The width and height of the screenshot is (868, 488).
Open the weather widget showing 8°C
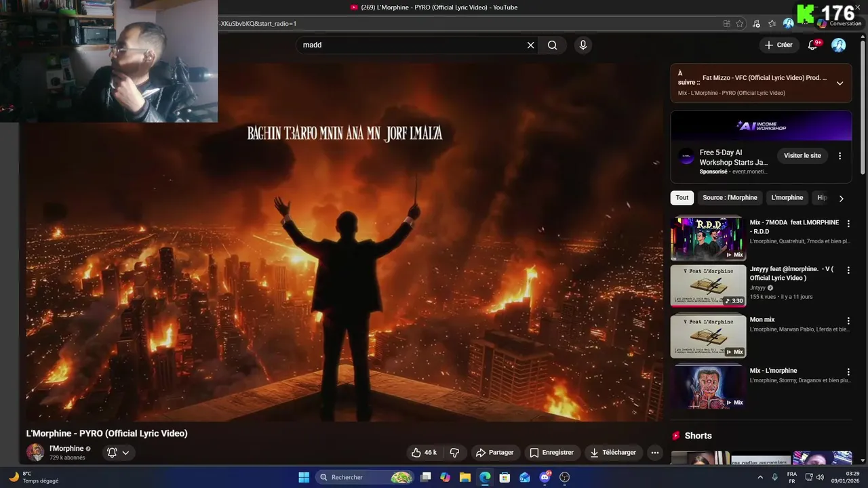33,477
